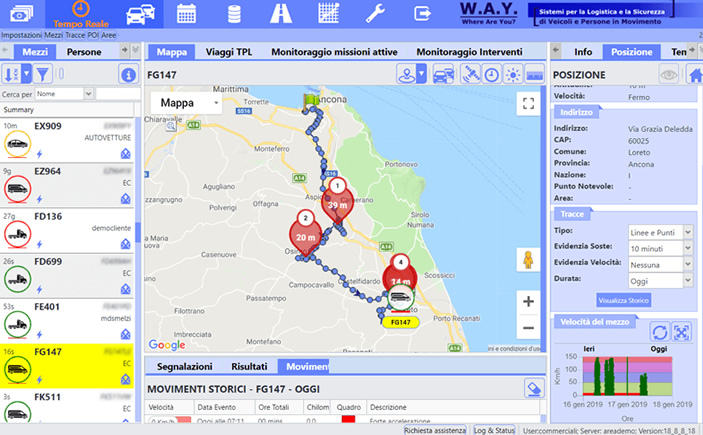Image resolution: width=703 pixels, height=435 pixels.
Task: Click the home icon in Posizione panel
Action: (x=694, y=74)
